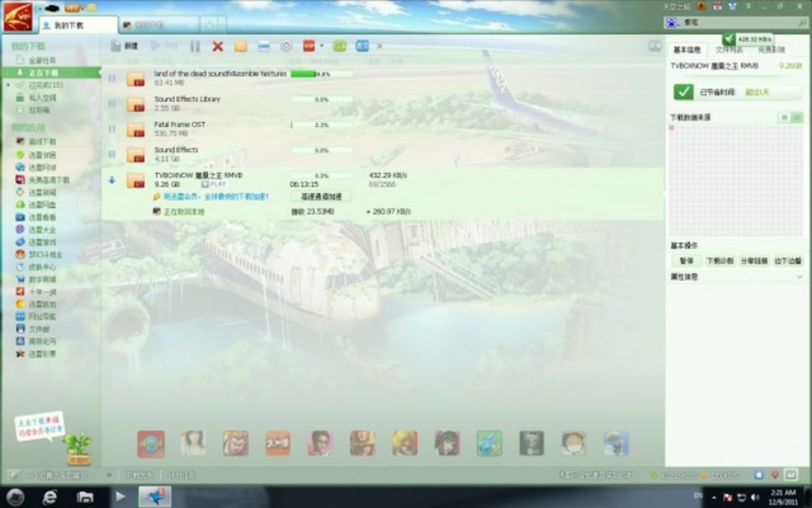Click the PLAY icon under TVBOXNOW task
Viewport: 812px width, 508px height.
point(213,184)
